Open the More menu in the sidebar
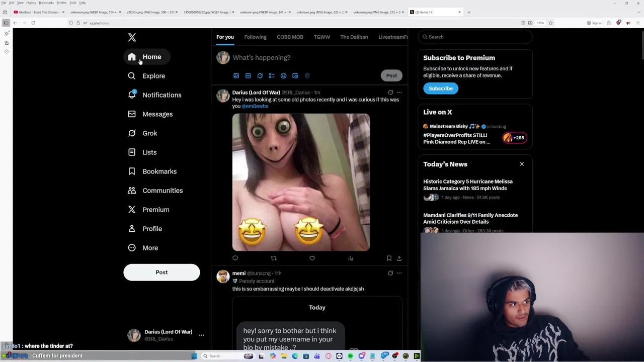 coord(143,248)
